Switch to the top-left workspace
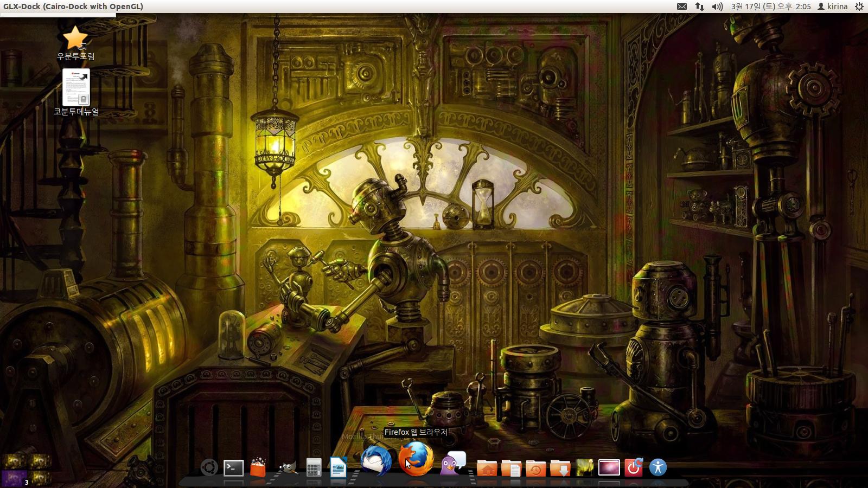Screen dimensions: 868x488 point(14,461)
